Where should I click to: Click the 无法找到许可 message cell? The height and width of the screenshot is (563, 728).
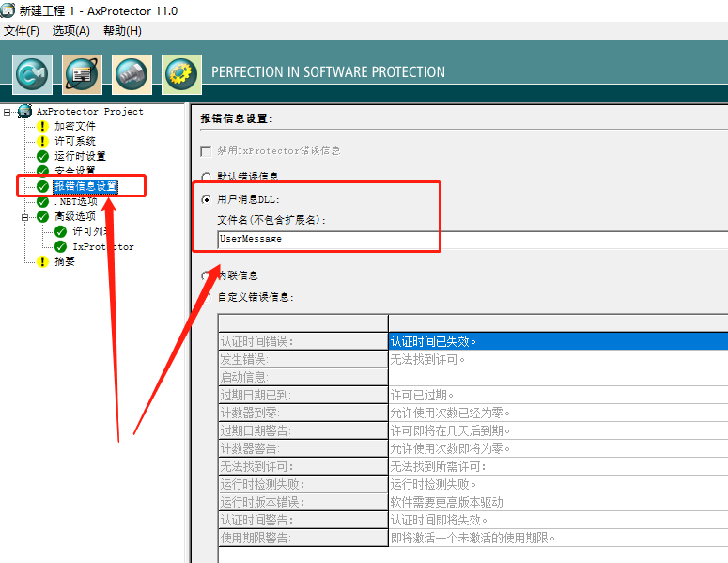558,359
